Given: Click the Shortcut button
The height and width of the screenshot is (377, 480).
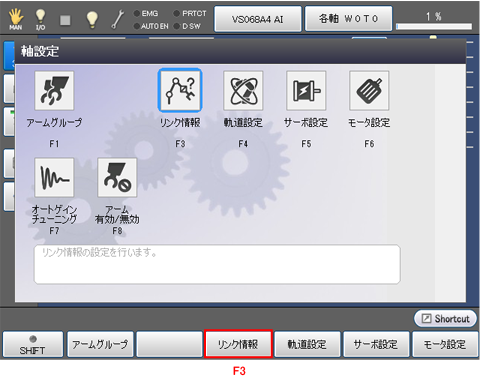Looking at the screenshot, I should pos(445,319).
